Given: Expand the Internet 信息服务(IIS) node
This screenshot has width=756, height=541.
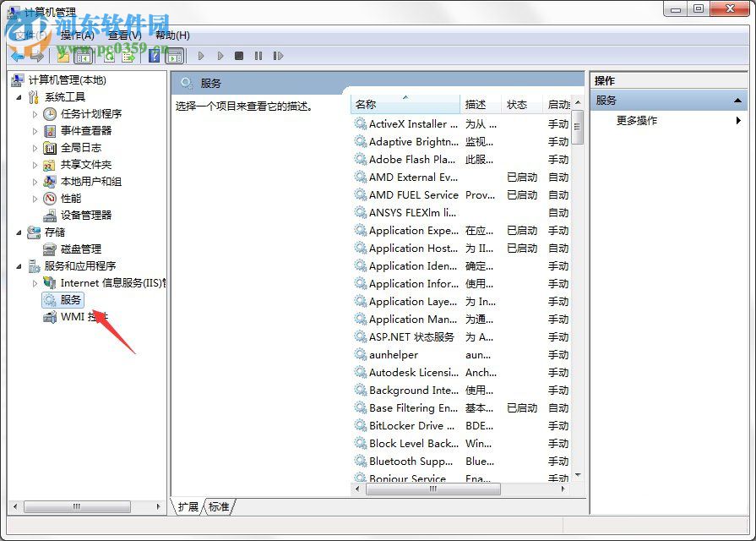Looking at the screenshot, I should pos(34,282).
